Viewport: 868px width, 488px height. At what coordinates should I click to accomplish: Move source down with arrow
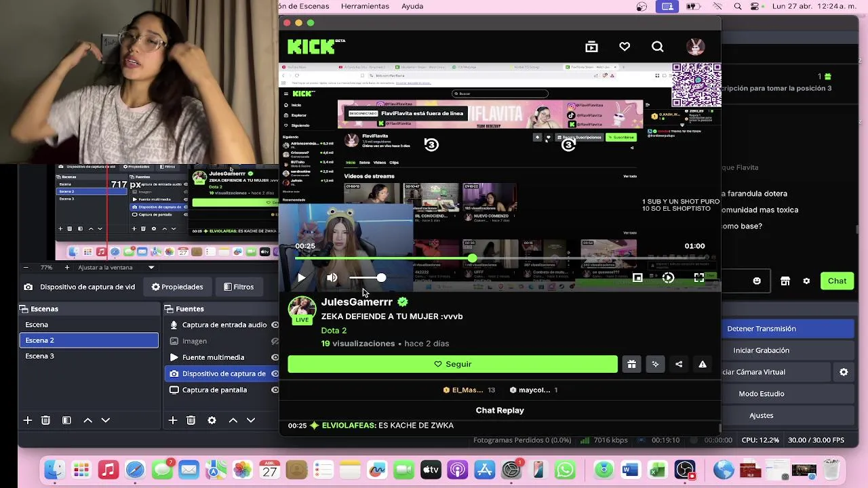pos(250,420)
